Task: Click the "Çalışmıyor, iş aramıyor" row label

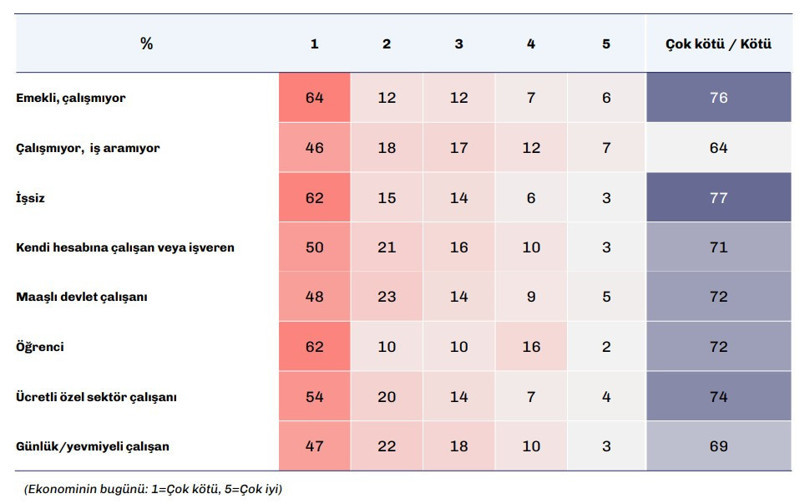Action: (x=88, y=148)
